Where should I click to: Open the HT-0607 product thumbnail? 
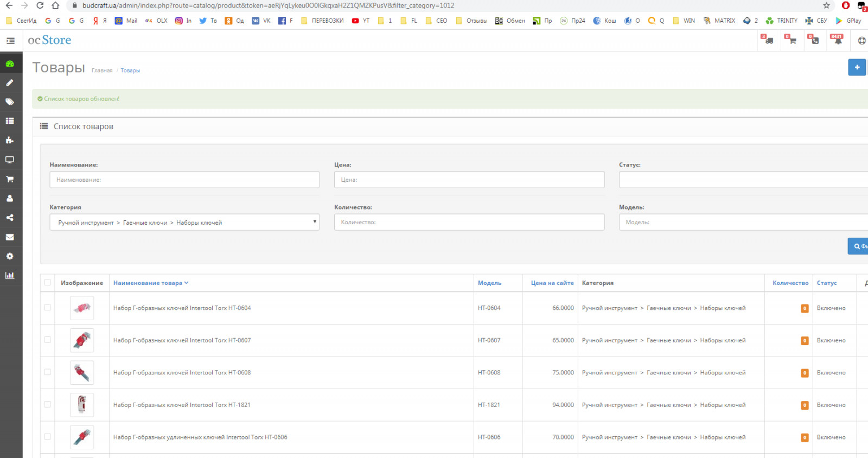pos(82,340)
